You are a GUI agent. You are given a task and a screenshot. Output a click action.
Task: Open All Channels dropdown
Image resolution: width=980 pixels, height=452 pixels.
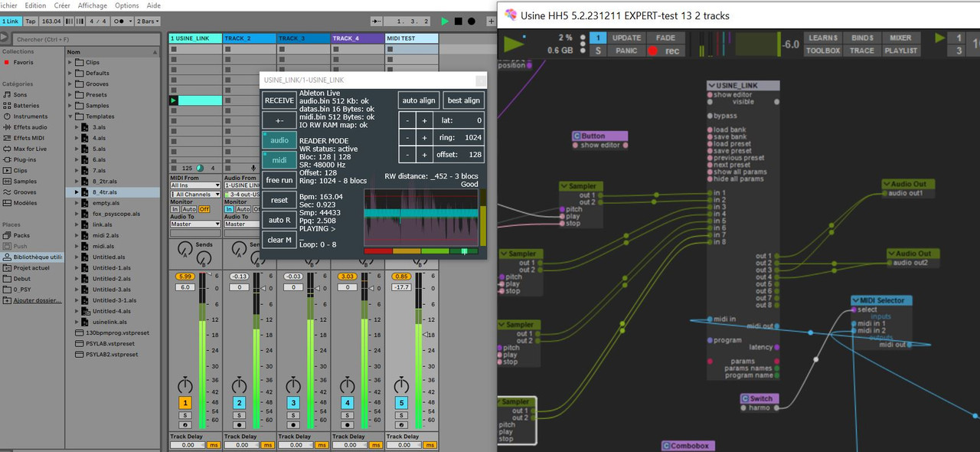[195, 195]
